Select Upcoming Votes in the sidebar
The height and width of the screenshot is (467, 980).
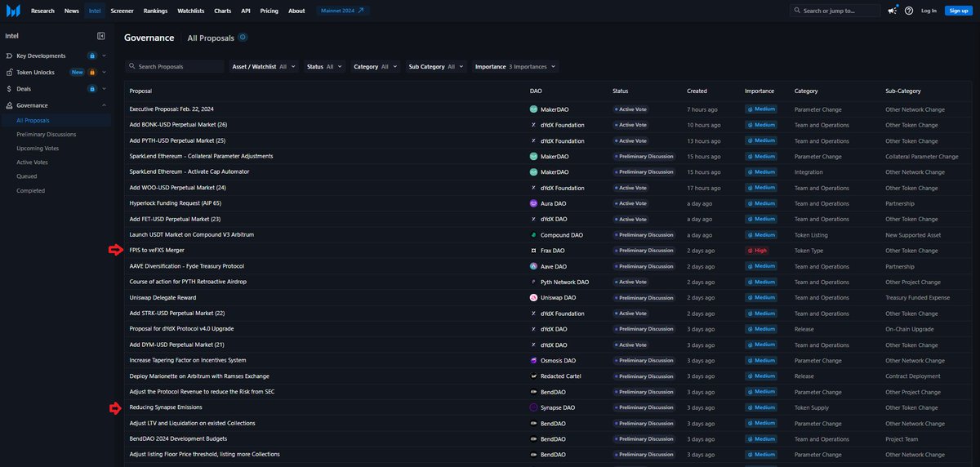(x=37, y=149)
